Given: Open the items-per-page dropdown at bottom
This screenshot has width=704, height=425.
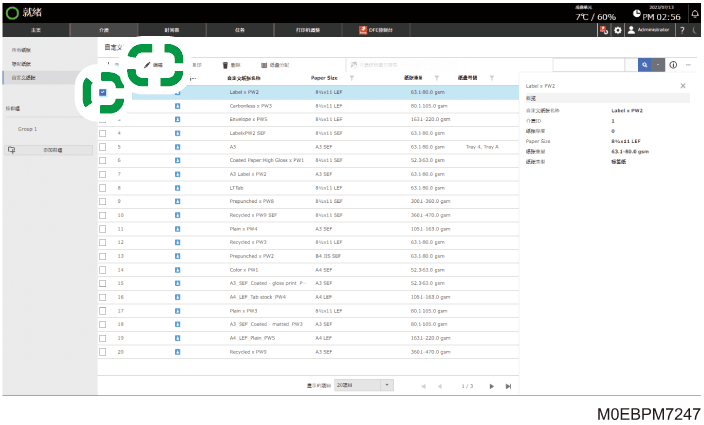Looking at the screenshot, I should tap(364, 386).
